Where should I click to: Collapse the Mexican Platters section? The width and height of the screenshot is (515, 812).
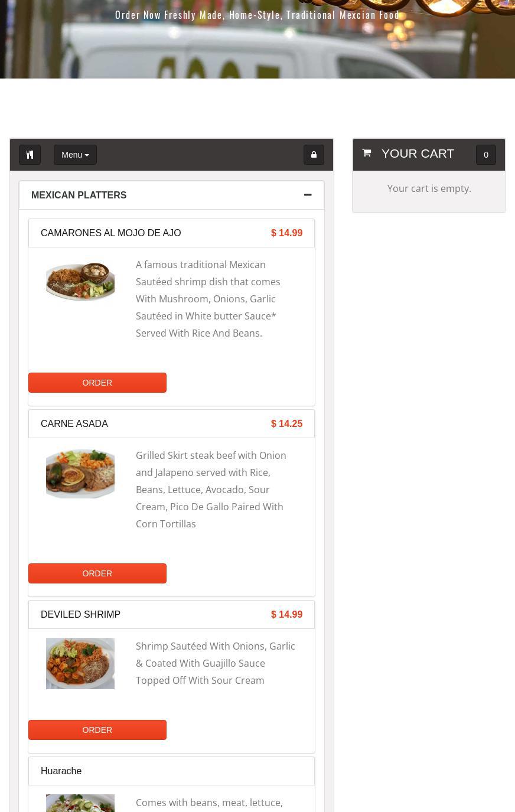pyautogui.click(x=308, y=195)
